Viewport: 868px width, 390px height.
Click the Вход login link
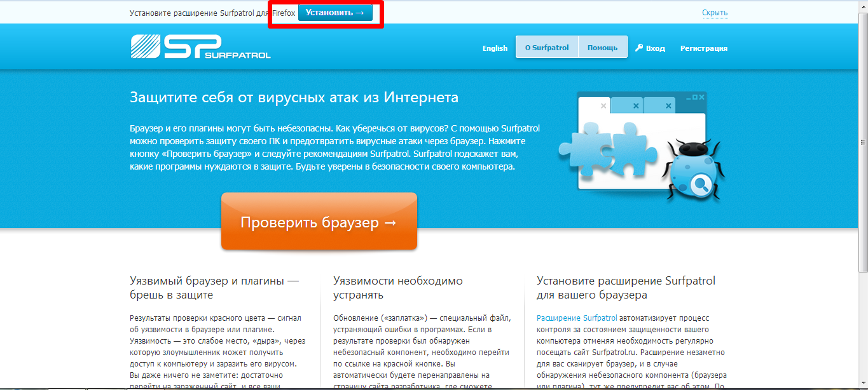[656, 48]
